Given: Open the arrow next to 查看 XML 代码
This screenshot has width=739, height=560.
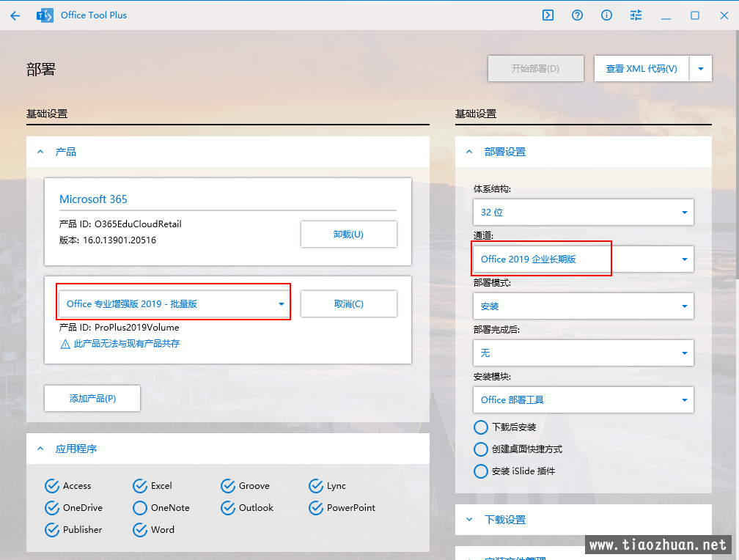Looking at the screenshot, I should [701, 68].
